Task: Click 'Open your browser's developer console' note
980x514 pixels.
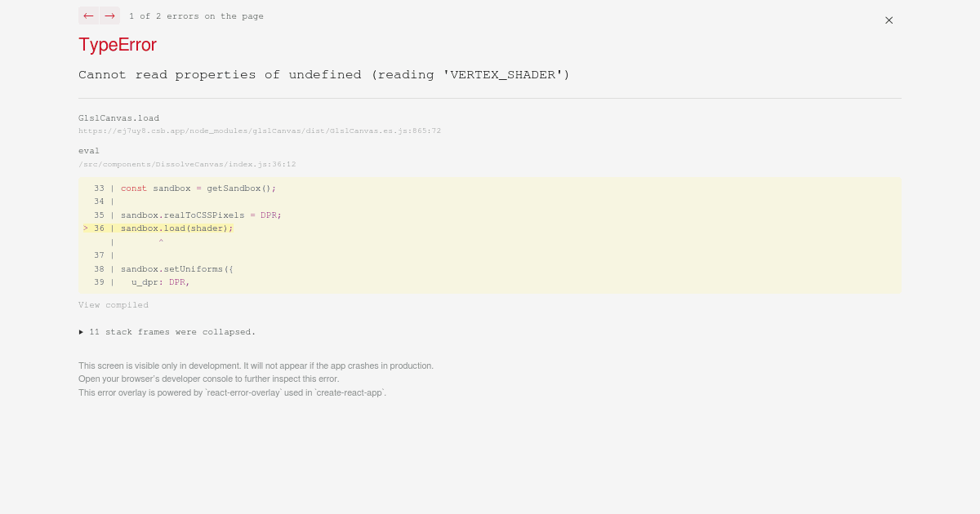Action: (x=208, y=379)
